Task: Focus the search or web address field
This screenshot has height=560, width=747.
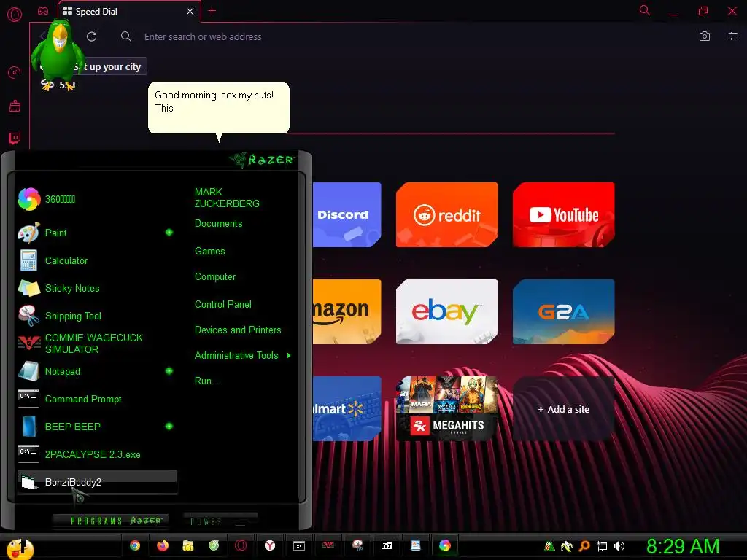Action: click(x=203, y=36)
